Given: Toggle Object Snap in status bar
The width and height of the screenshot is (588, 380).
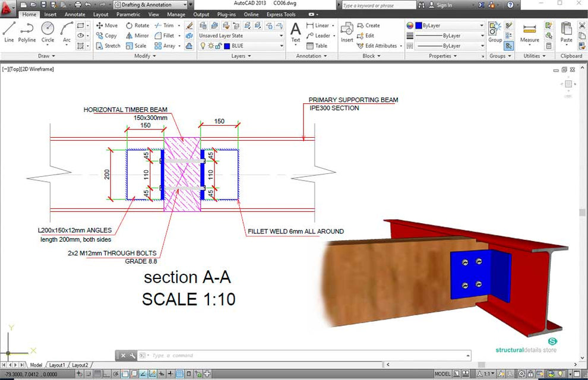Looking at the screenshot, I should [x=125, y=373].
